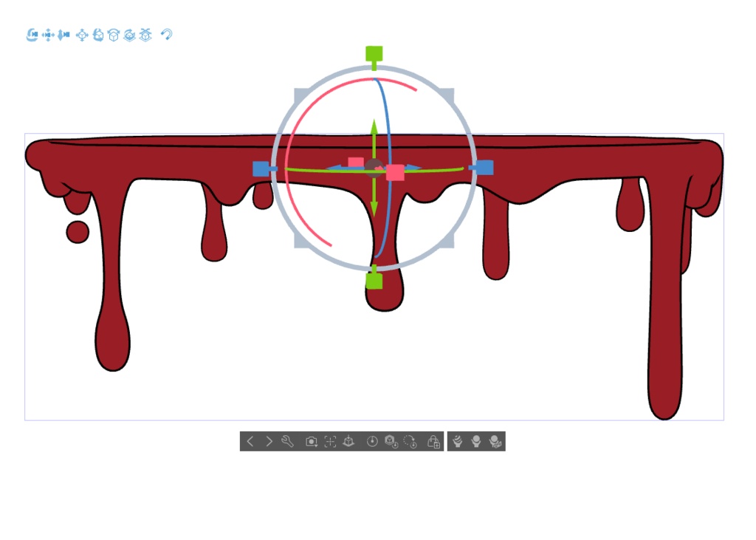Click the green upward arrow of the manipulator

coord(374,127)
